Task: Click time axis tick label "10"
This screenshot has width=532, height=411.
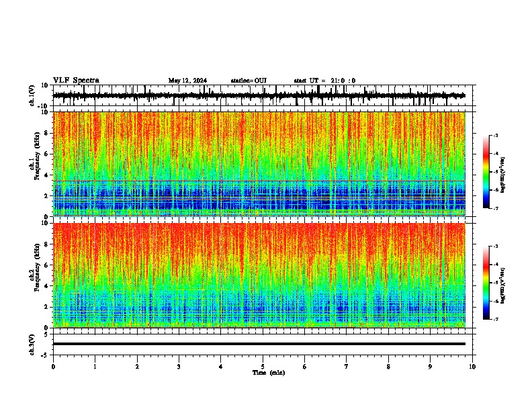Action: 472,367
